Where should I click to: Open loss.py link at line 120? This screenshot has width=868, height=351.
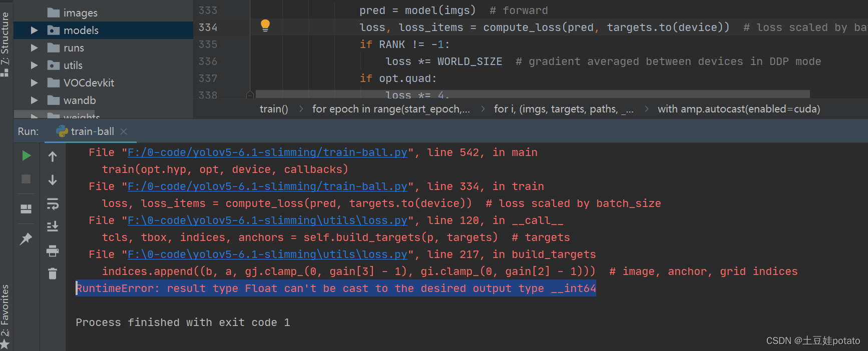[268, 220]
